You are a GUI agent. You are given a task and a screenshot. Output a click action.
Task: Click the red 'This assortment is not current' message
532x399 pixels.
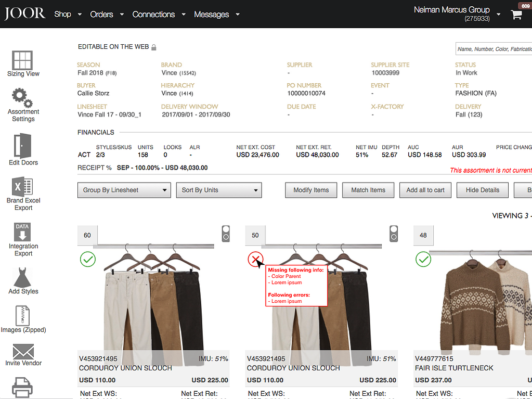click(x=491, y=170)
